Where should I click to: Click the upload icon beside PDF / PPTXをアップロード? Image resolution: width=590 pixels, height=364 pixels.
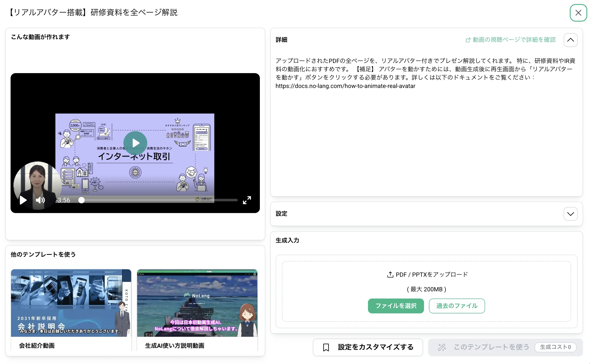click(x=390, y=274)
